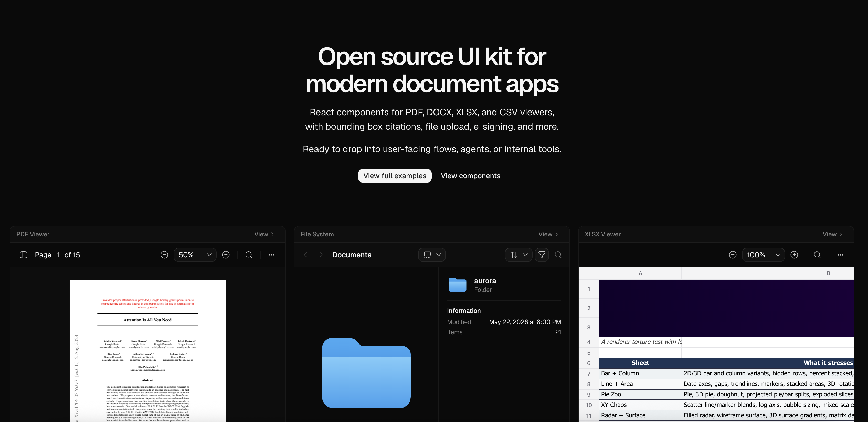Select column B header in spreadsheet

[x=768, y=273]
